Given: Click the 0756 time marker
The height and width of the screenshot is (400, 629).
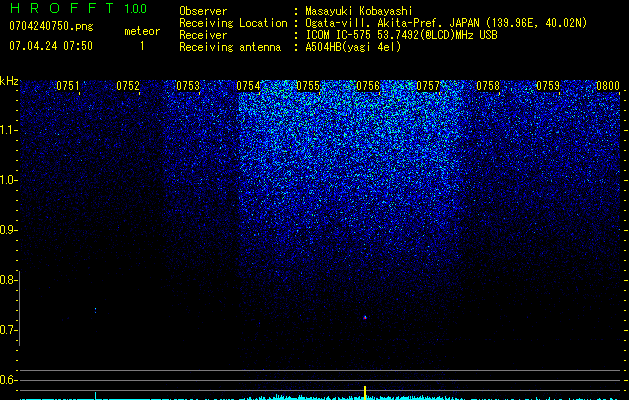Looking at the screenshot, I should pos(368,86).
